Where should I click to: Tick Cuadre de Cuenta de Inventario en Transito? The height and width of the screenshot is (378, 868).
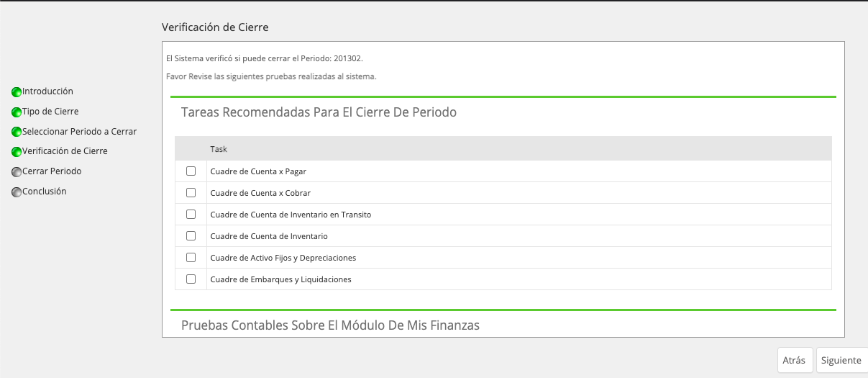[x=191, y=215]
